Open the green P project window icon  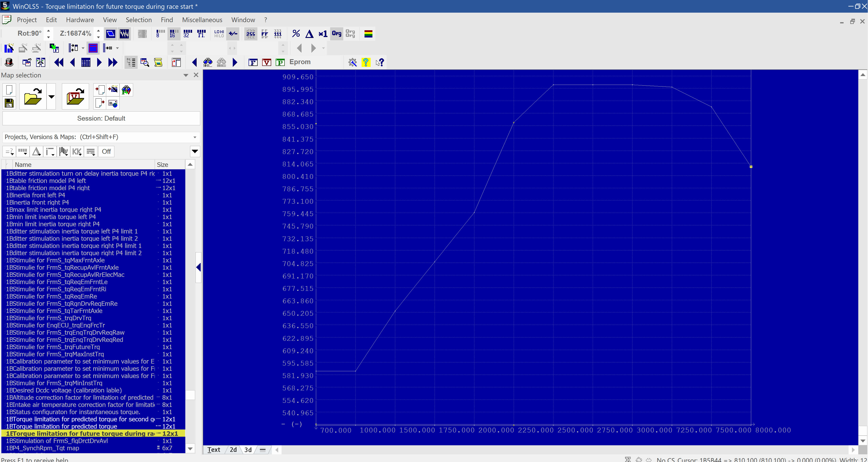tap(280, 62)
